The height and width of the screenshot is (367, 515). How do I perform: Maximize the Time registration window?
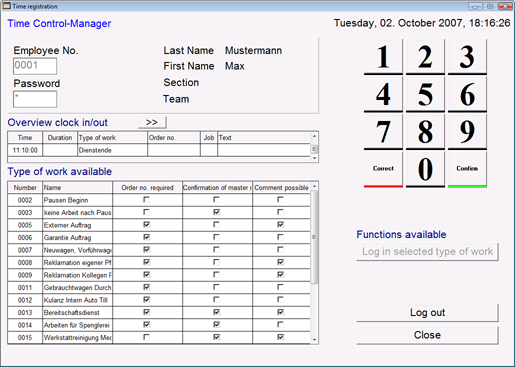click(490, 6)
